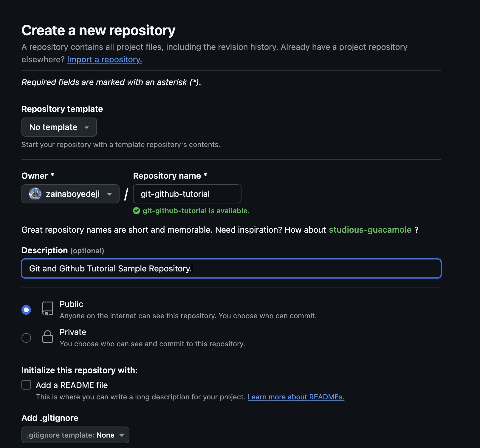The height and width of the screenshot is (448, 480).
Task: Click the 'git-github-tutorial is available.' message
Action: click(x=196, y=211)
